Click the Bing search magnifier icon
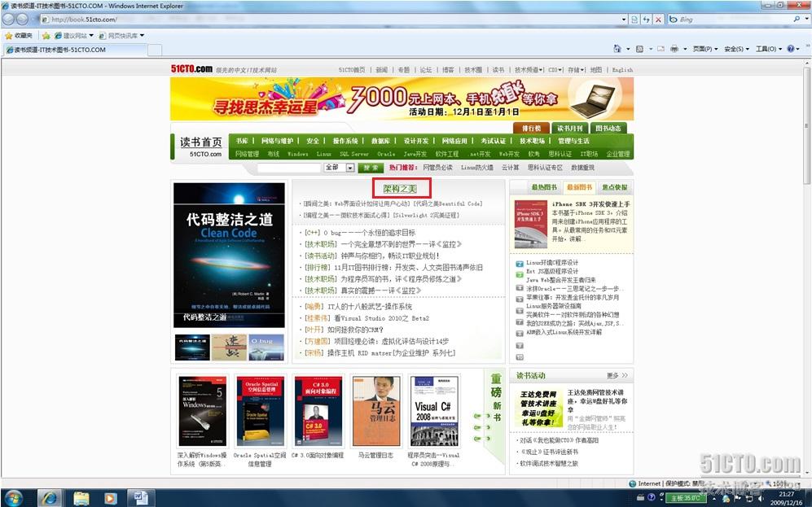Viewport: 812px width, 507px height. click(797, 20)
